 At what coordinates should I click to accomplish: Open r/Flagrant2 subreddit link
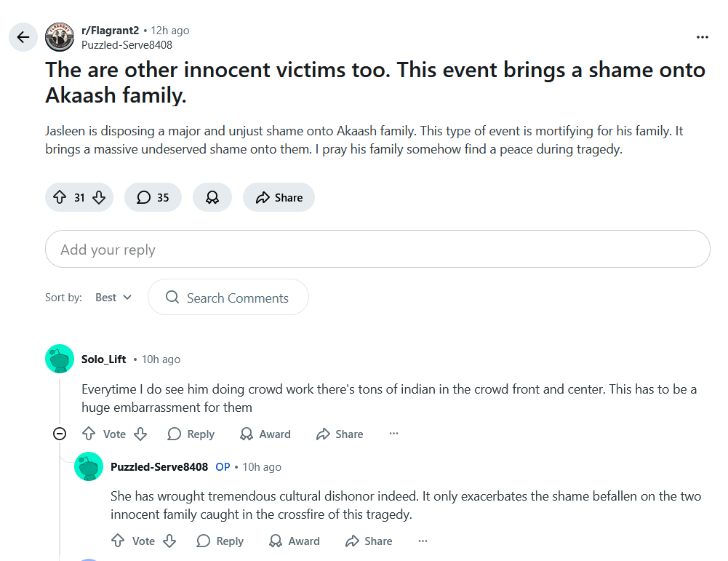(x=110, y=30)
